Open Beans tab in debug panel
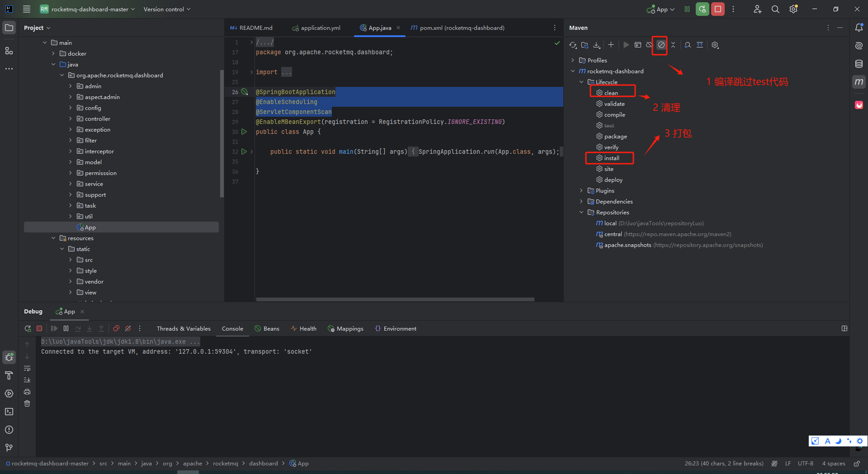868x474 pixels. coord(267,328)
